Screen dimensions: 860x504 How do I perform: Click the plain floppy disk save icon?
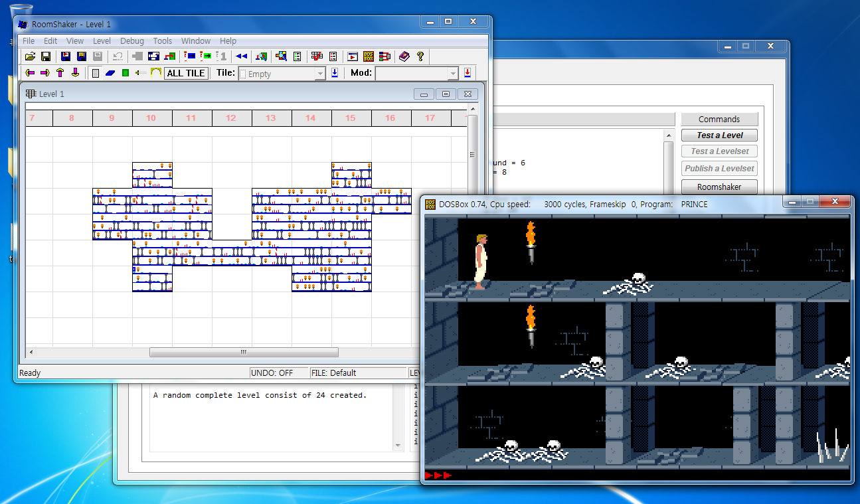46,56
